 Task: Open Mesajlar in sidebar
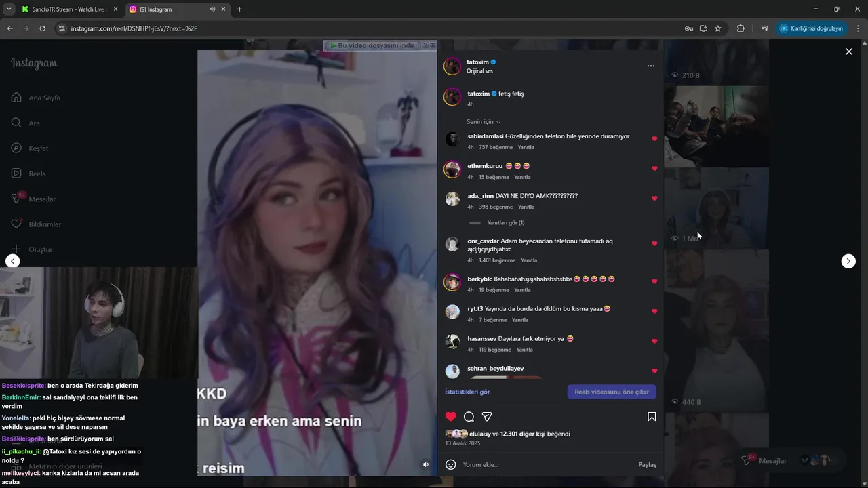point(33,199)
